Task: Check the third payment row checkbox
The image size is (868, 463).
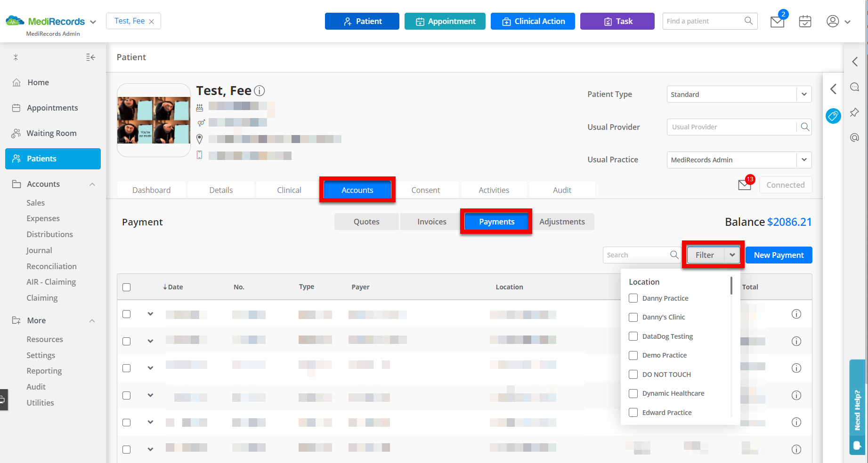Action: click(x=126, y=368)
